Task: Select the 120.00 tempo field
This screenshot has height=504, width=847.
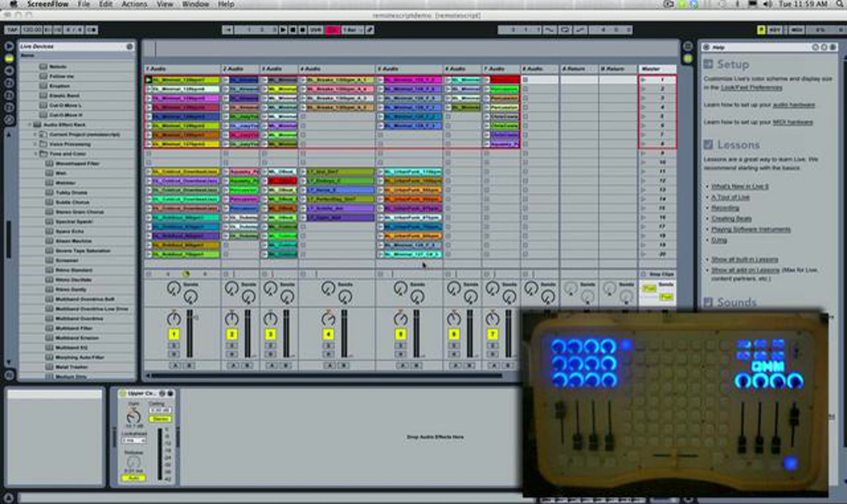Action: pos(32,30)
